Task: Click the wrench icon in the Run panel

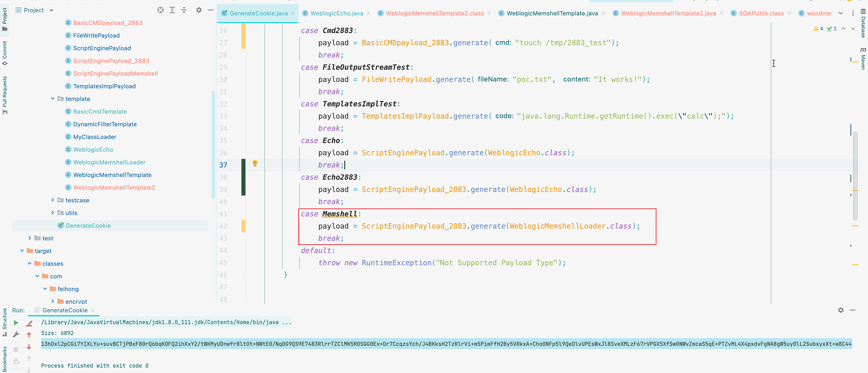Action: tap(16, 335)
